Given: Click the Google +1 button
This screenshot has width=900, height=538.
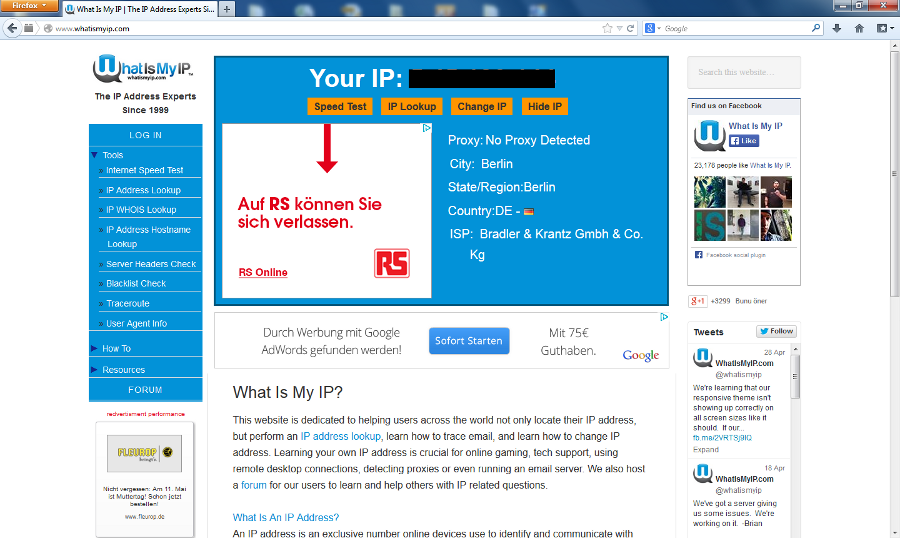Looking at the screenshot, I should click(697, 301).
